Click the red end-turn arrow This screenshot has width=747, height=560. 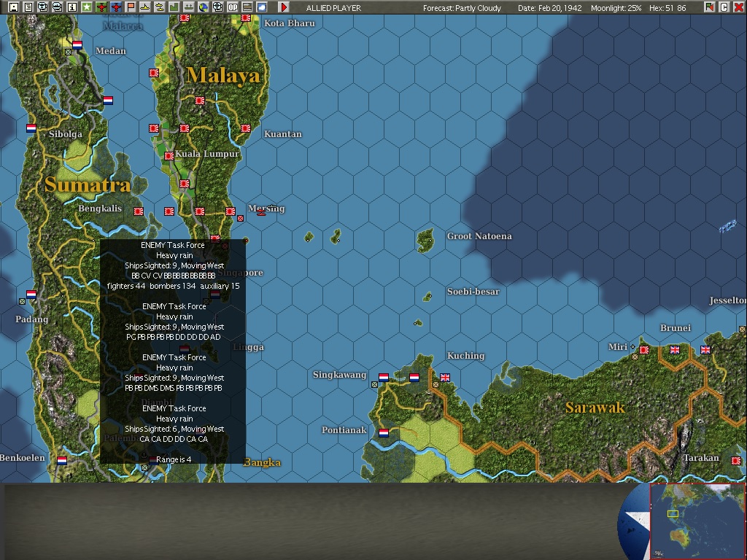point(284,7)
